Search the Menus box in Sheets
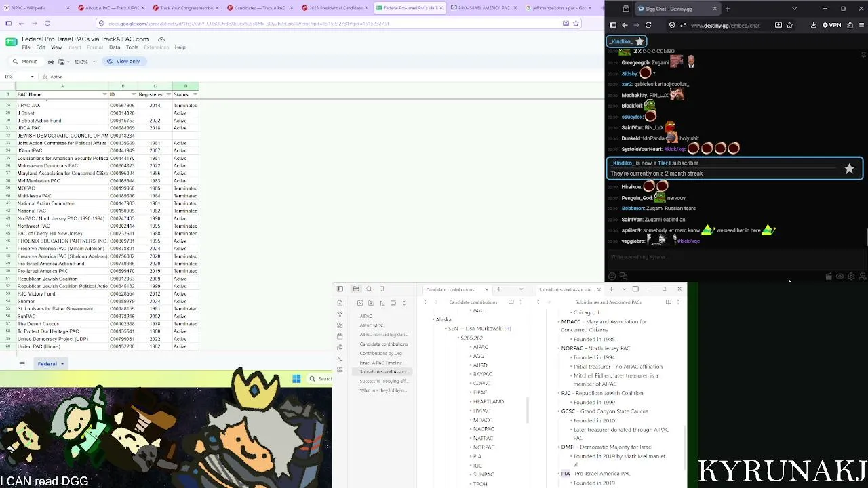This screenshot has width=868, height=488. point(25,62)
